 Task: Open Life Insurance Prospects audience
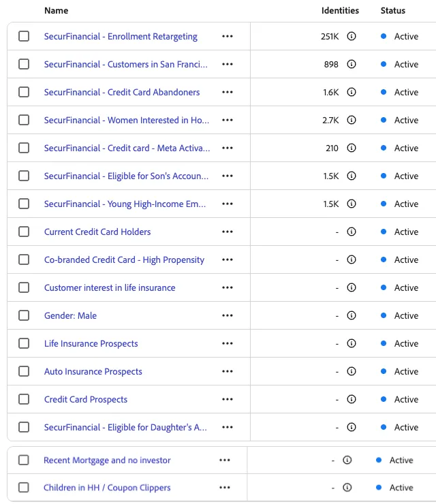(x=91, y=344)
